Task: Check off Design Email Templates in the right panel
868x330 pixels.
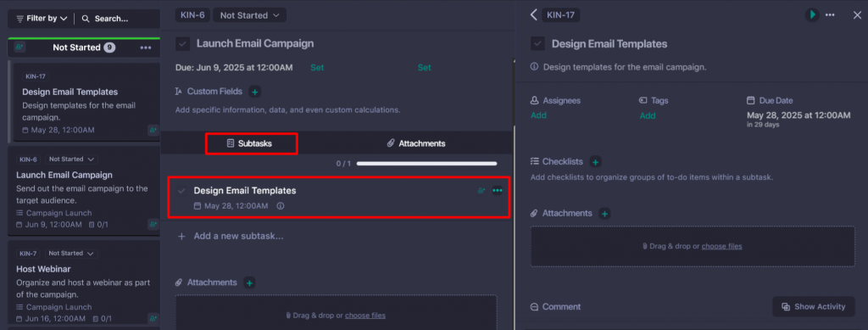Action: click(x=537, y=44)
